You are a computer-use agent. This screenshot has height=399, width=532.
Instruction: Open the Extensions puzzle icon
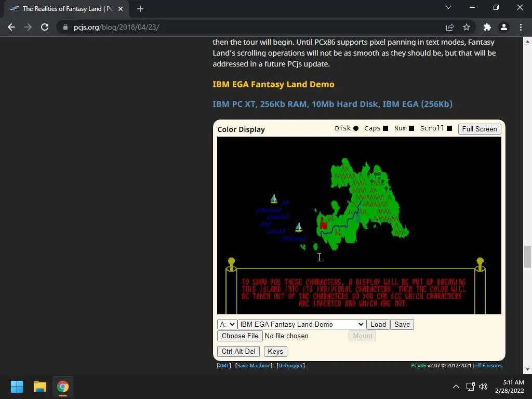coord(487,27)
